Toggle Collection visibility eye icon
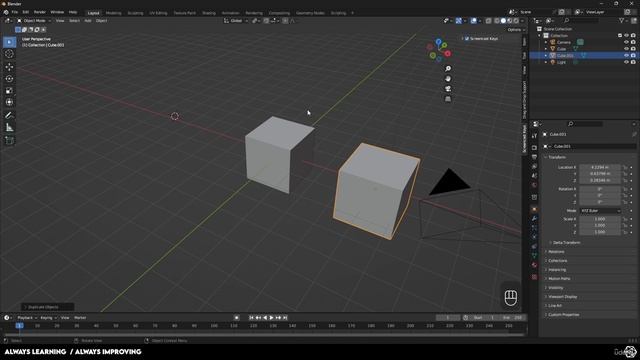The width and height of the screenshot is (640, 360). 626,36
